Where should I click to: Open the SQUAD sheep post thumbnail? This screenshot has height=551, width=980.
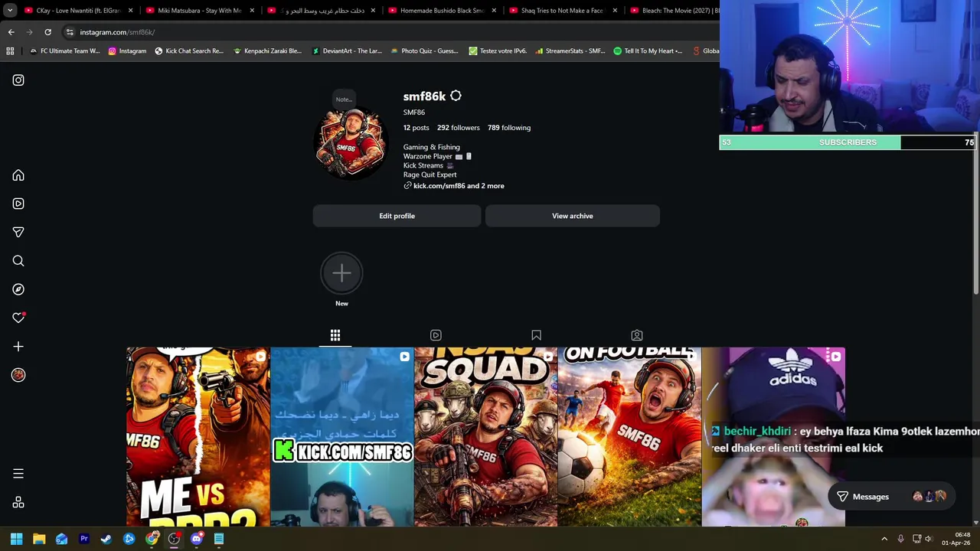485,437
